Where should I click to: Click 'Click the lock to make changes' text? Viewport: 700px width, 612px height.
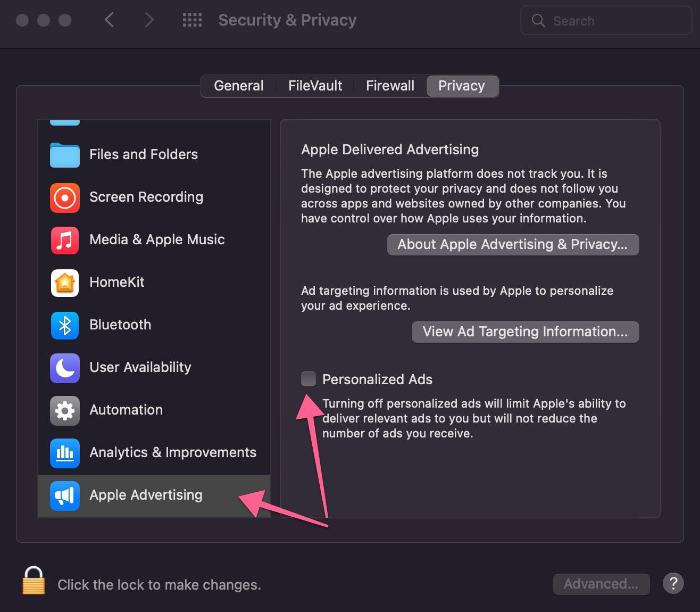159,585
